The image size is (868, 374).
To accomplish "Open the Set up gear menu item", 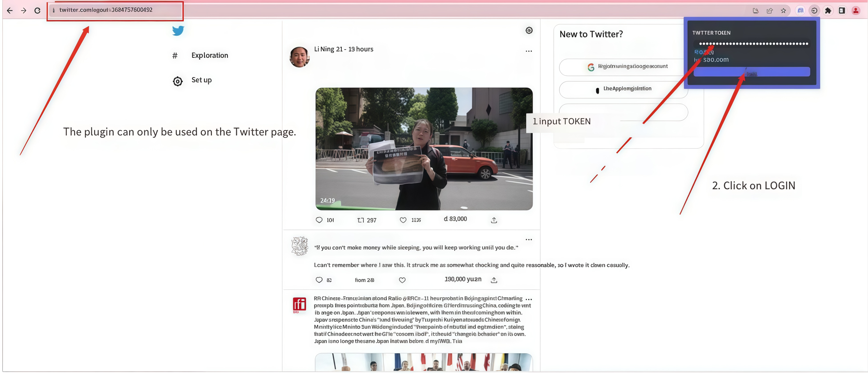I will tap(201, 80).
